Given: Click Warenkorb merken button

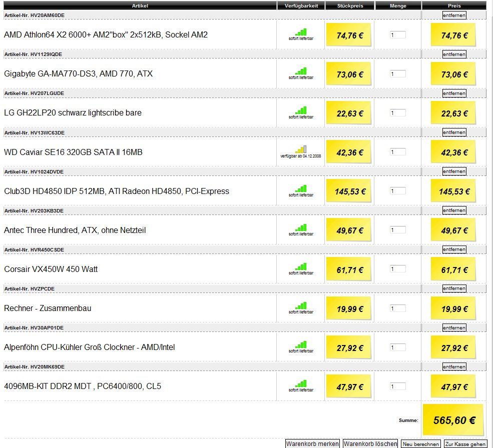Looking at the screenshot, I should click(312, 443).
